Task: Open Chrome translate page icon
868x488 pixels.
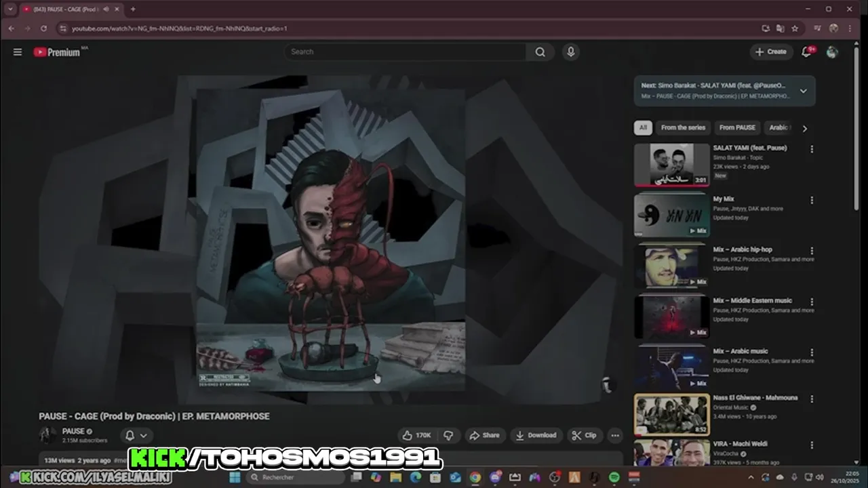Action: click(780, 28)
